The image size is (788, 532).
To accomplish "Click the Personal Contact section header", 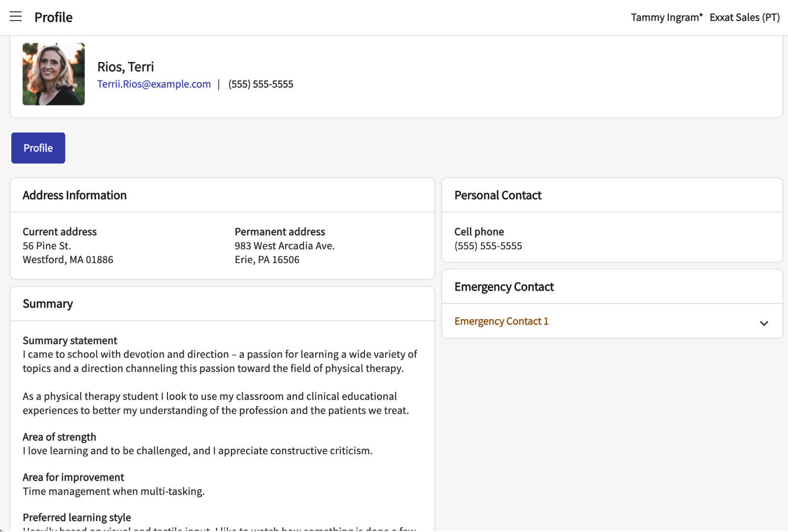I will (x=497, y=196).
